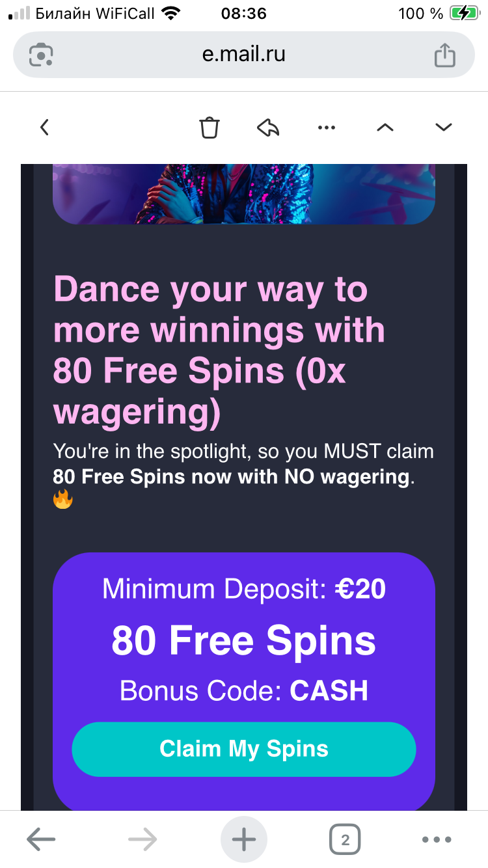Open the browser three-dot menu
Image resolution: width=488 pixels, height=868 pixels.
[x=437, y=840]
